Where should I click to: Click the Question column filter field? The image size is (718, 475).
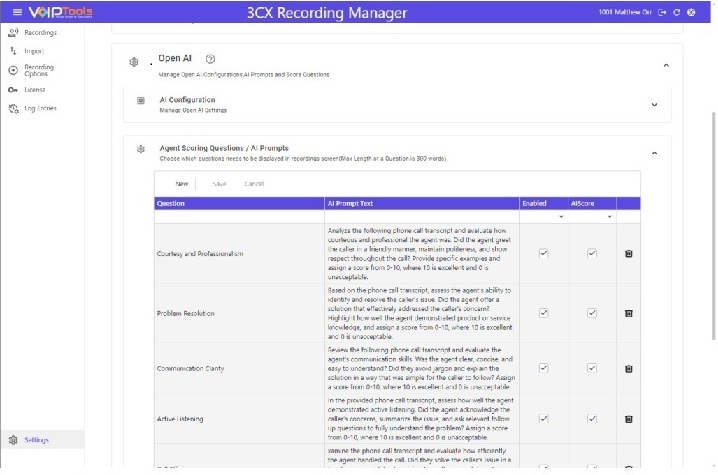tap(239, 217)
